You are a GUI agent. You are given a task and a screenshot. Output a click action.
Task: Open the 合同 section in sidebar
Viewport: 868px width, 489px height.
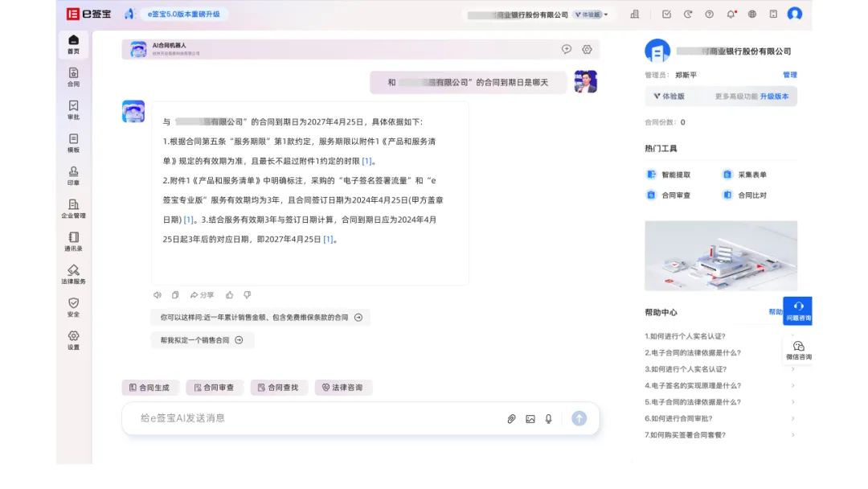click(x=73, y=77)
